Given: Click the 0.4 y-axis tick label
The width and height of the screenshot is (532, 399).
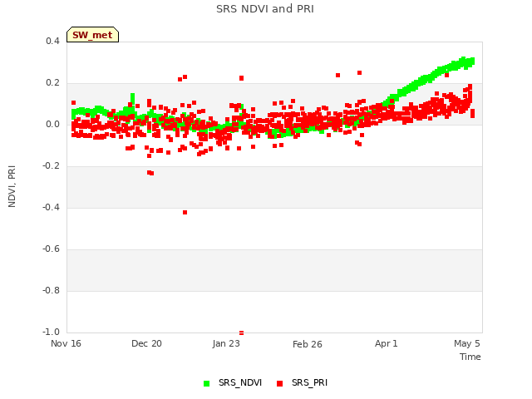Looking at the screenshot, I should [52, 41].
